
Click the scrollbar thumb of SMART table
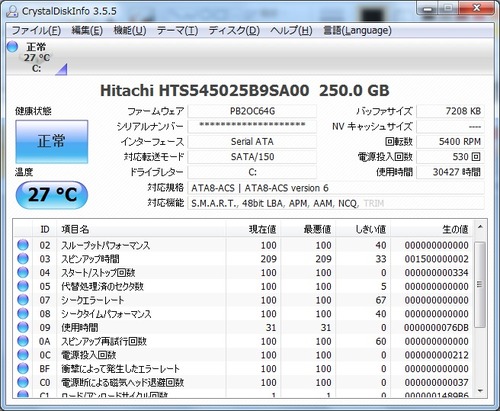coord(480,285)
